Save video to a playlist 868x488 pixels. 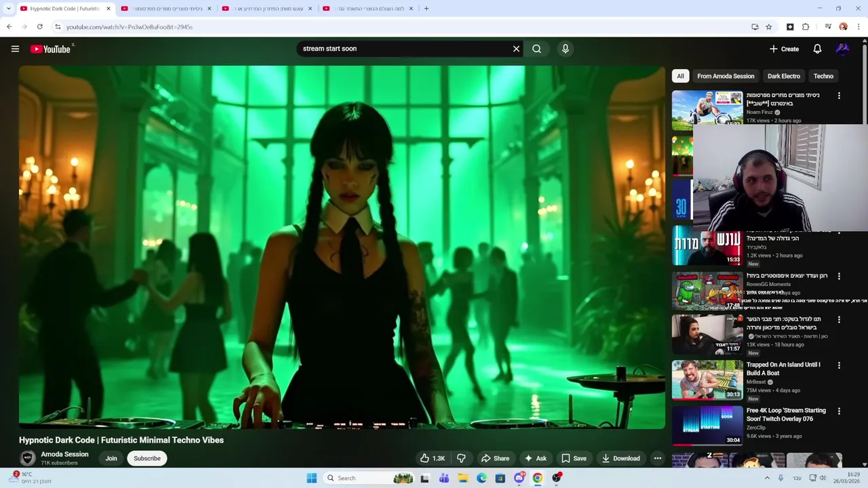tap(574, 458)
